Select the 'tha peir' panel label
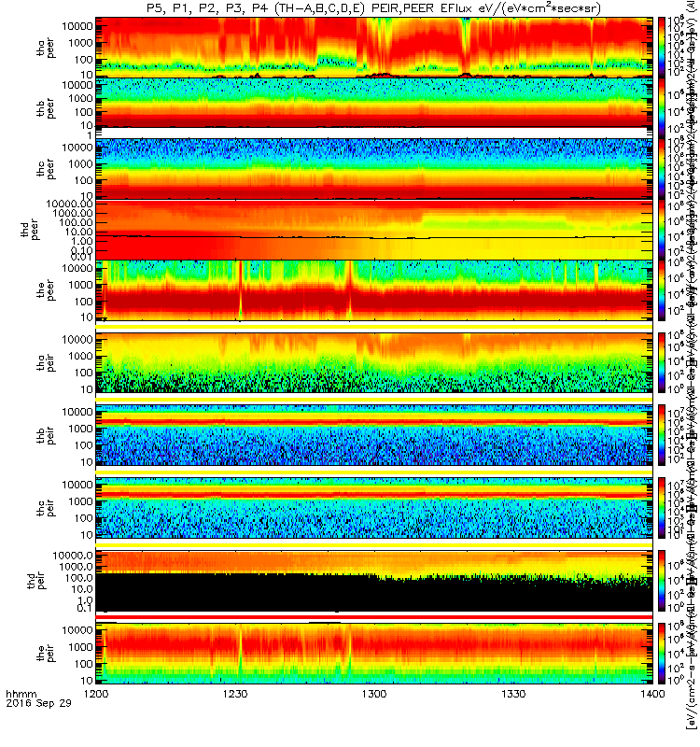This screenshot has height=747, width=700. click(x=46, y=362)
